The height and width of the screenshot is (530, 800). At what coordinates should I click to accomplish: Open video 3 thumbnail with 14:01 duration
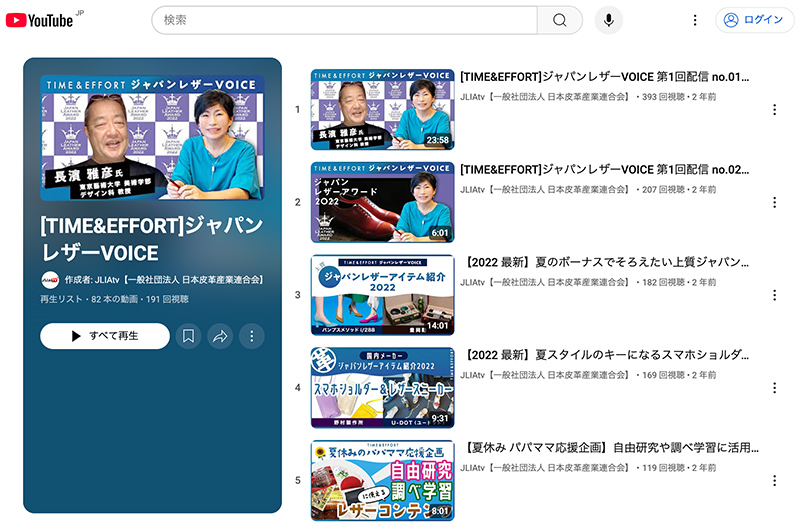382,295
